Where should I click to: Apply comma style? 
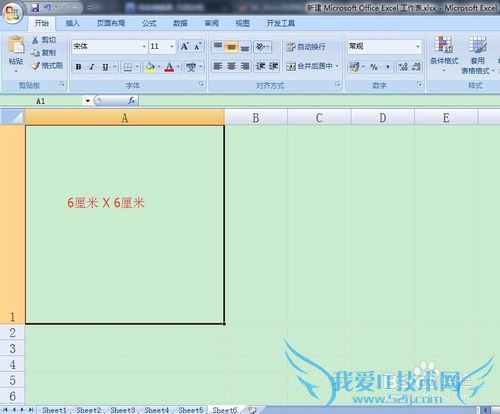(388, 67)
